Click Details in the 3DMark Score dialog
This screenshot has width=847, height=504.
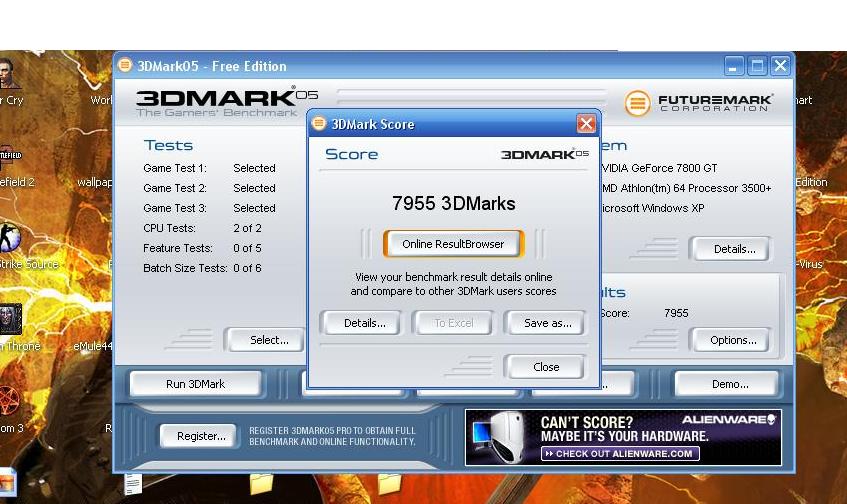click(365, 323)
